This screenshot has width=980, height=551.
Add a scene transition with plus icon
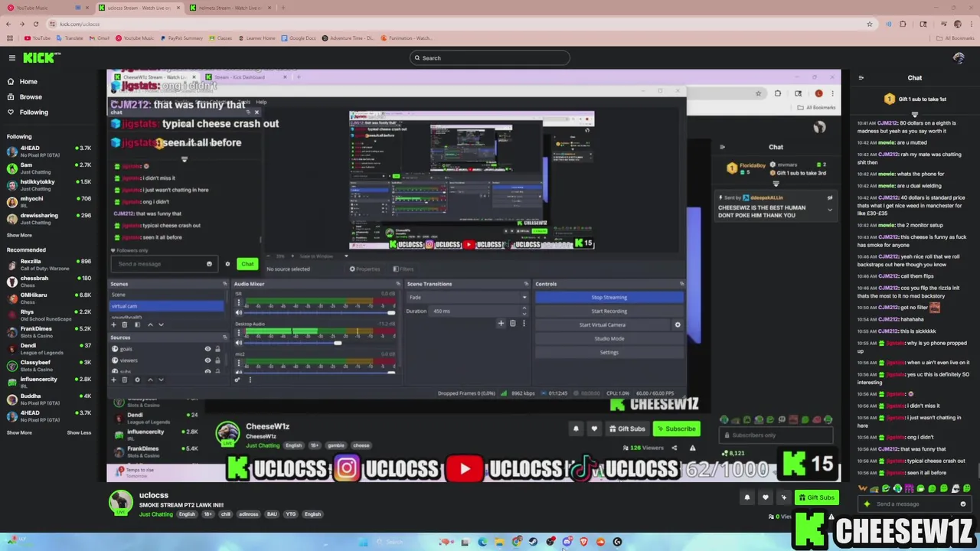(501, 324)
